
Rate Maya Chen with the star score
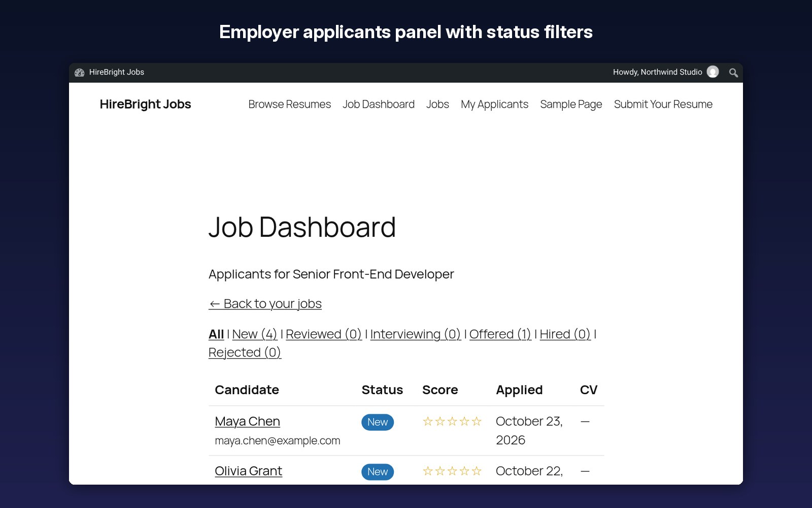(452, 422)
